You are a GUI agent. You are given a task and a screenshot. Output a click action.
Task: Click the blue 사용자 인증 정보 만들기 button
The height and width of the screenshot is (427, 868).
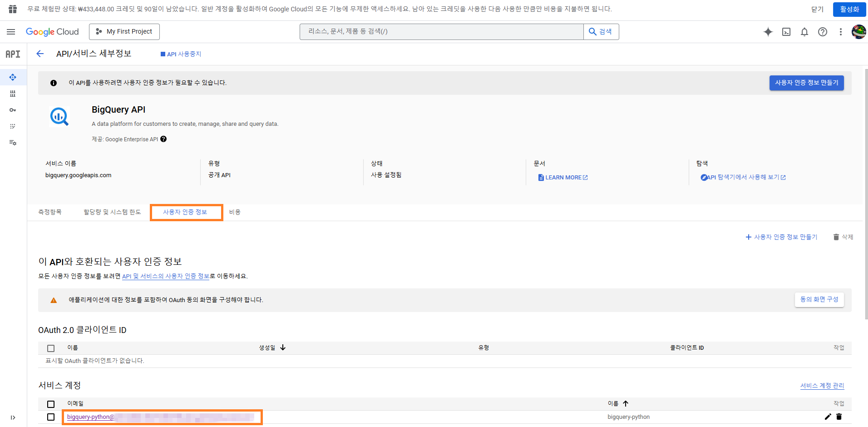(x=806, y=83)
